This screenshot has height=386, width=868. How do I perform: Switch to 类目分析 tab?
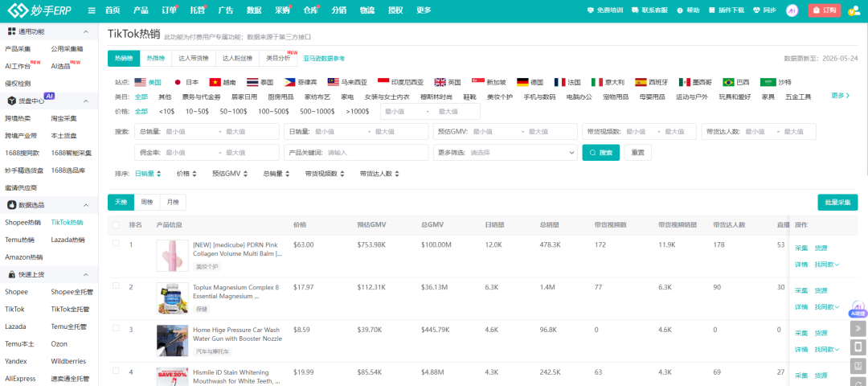[x=278, y=58]
